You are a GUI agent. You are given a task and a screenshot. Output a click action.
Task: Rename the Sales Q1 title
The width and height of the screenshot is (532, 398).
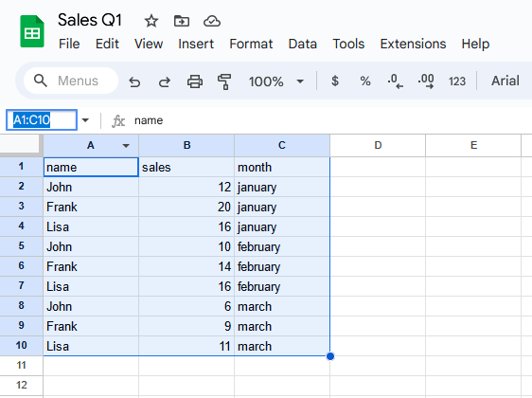(90, 20)
